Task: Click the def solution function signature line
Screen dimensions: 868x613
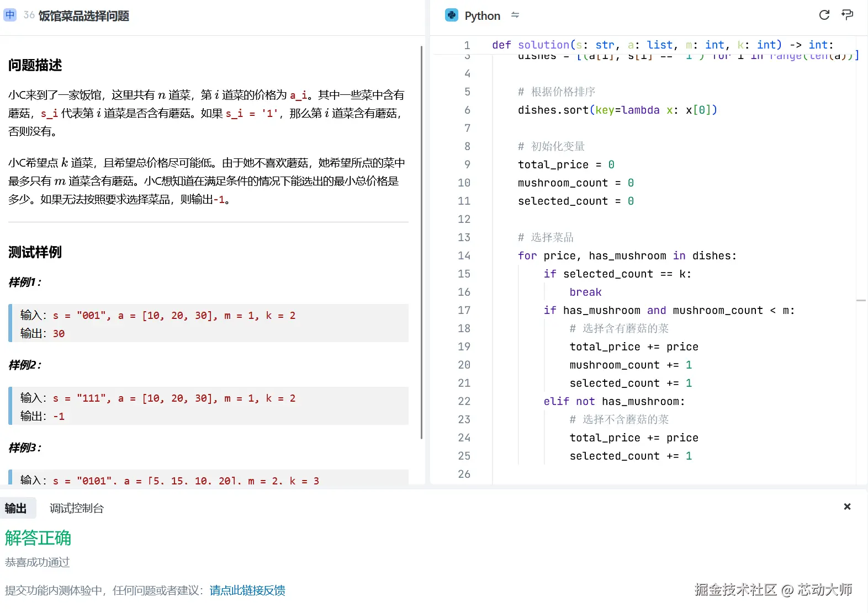Action: pyautogui.click(x=663, y=45)
